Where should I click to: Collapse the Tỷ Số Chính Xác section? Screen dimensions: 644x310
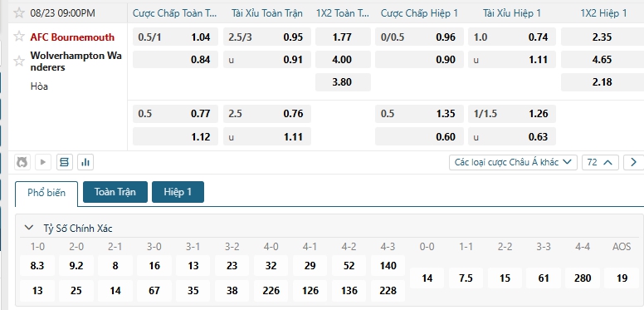pyautogui.click(x=29, y=228)
